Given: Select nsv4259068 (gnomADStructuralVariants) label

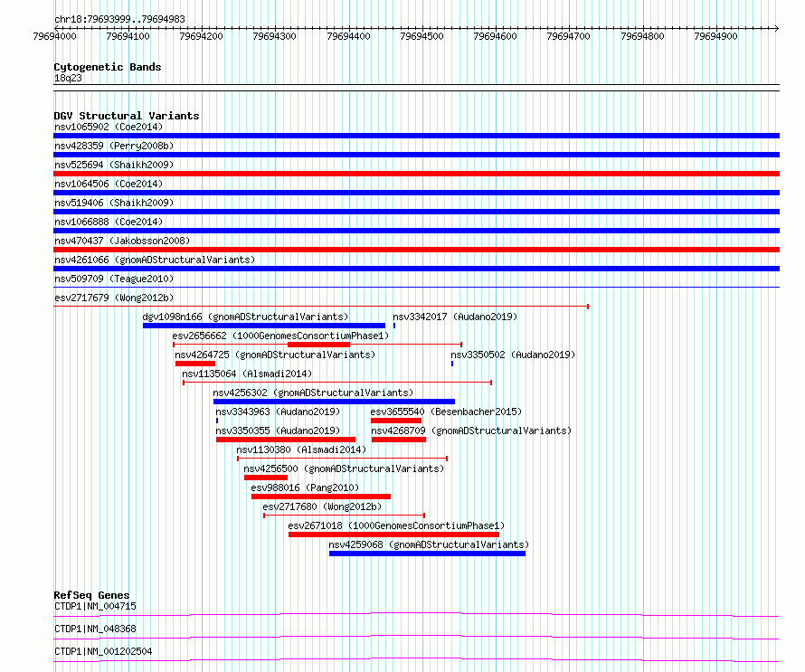Looking at the screenshot, I should (x=429, y=544).
